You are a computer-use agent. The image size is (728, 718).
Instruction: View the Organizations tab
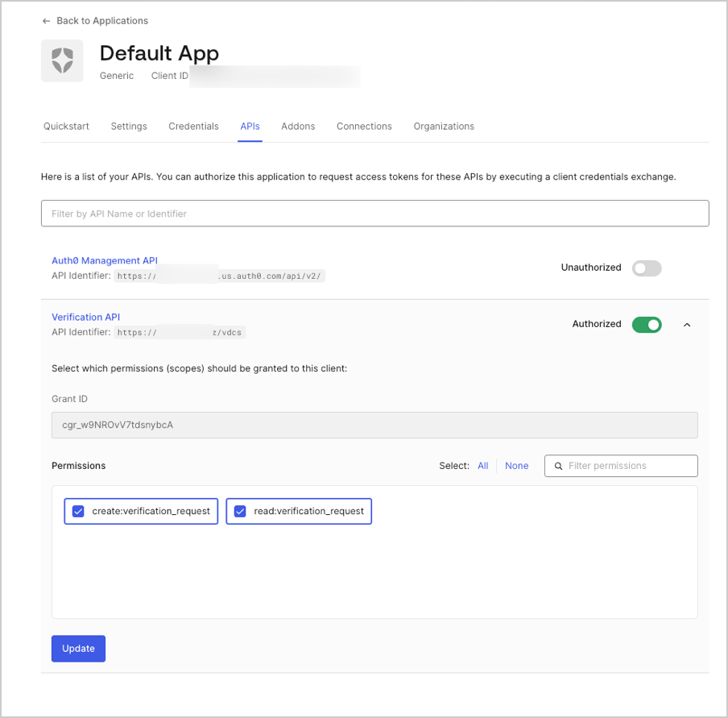pos(444,127)
